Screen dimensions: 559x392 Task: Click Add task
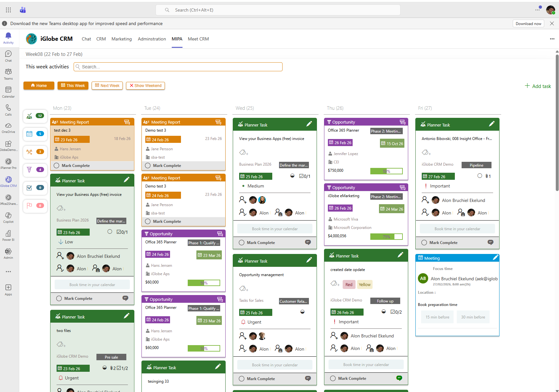click(538, 86)
